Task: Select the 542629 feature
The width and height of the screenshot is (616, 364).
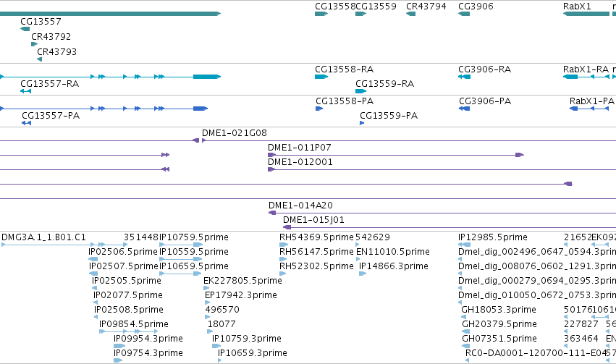Action: [x=357, y=245]
